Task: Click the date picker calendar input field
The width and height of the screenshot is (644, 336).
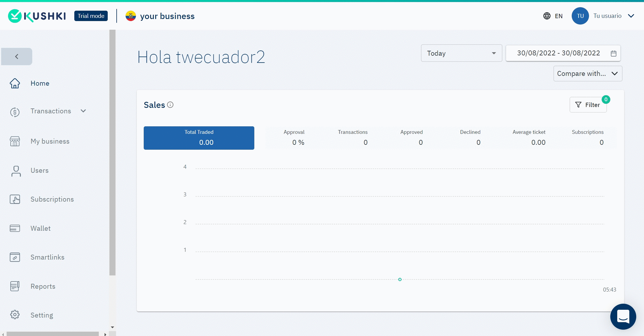Action: [563, 53]
